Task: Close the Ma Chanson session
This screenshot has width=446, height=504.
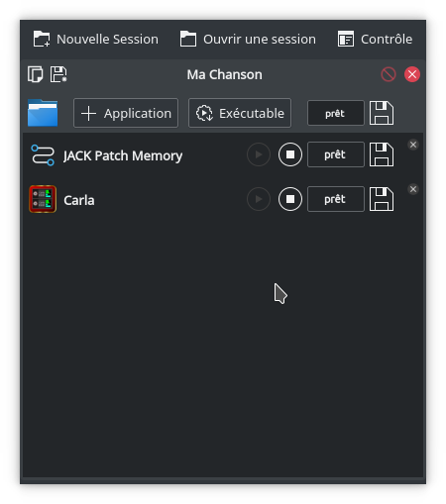Action: (412, 74)
